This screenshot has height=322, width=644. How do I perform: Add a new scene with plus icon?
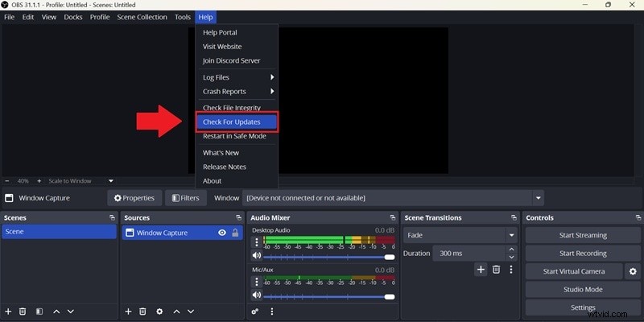click(x=8, y=312)
